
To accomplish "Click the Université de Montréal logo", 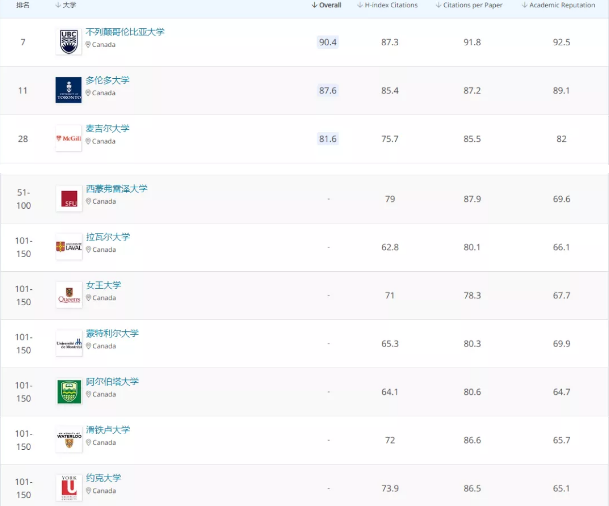I will tap(69, 343).
